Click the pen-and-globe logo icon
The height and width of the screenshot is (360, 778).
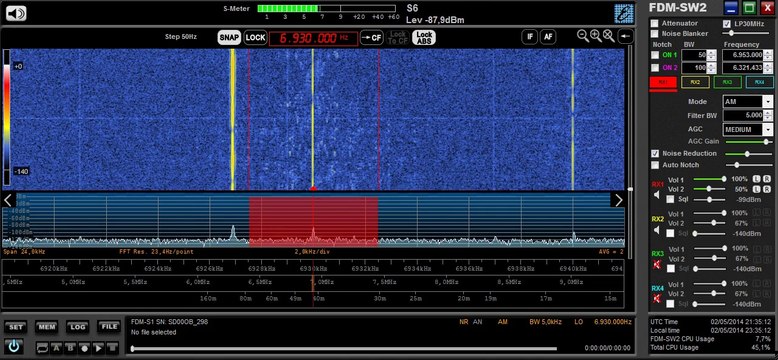click(624, 13)
